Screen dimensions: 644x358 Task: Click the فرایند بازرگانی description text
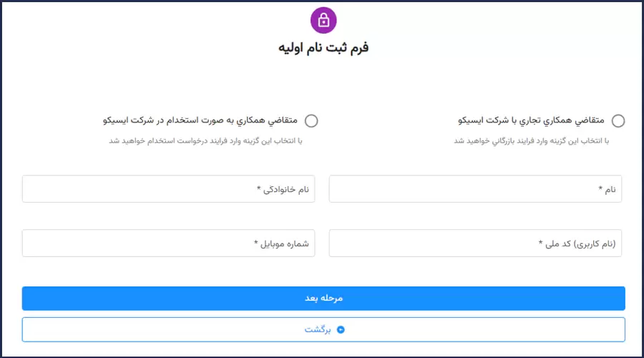tap(532, 141)
